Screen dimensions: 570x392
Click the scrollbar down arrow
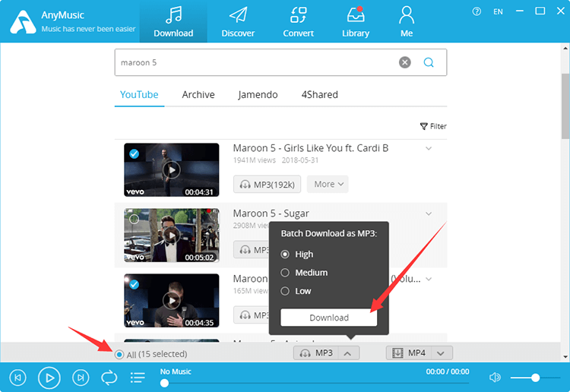tap(565, 356)
